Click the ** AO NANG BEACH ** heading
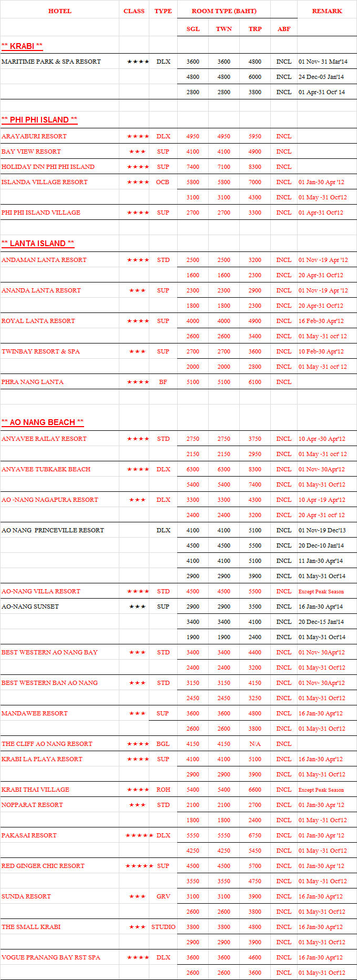The image size is (357, 980). (43, 422)
